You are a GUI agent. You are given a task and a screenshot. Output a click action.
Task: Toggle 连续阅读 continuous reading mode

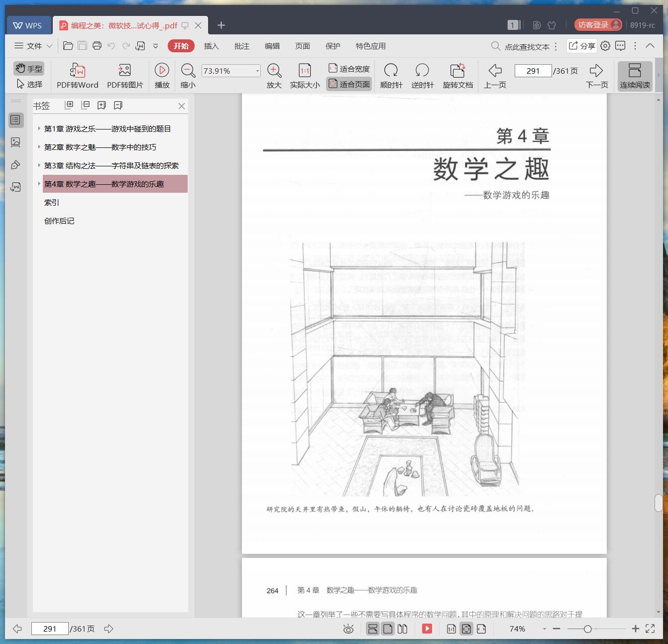635,76
